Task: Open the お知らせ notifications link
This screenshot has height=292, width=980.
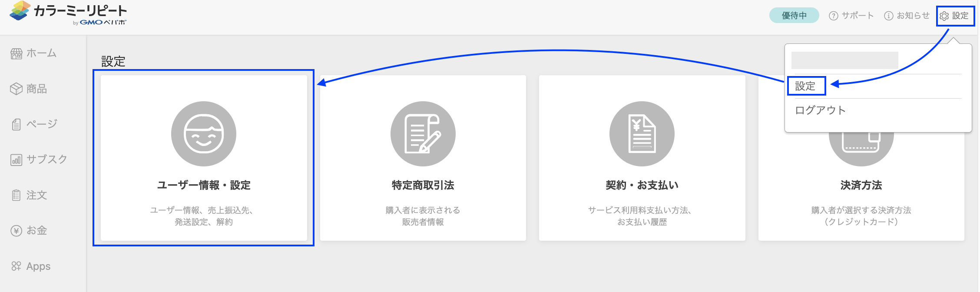Action: pyautogui.click(x=907, y=16)
